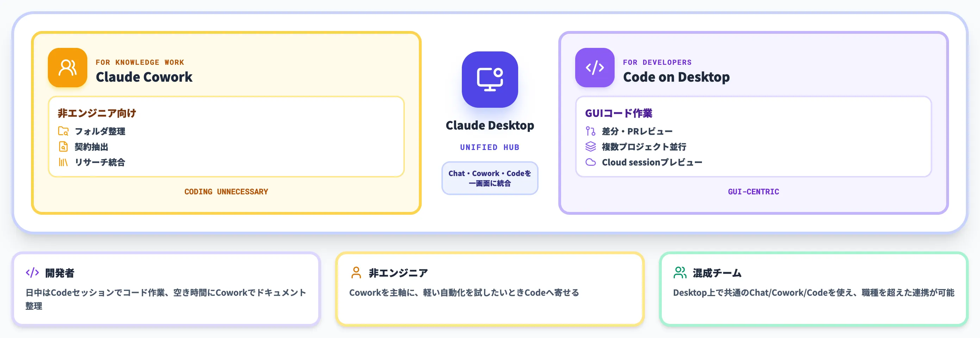Screen dimensions: 980x338
Task: Click the 日中はCodeセッション description text
Action: 166,299
